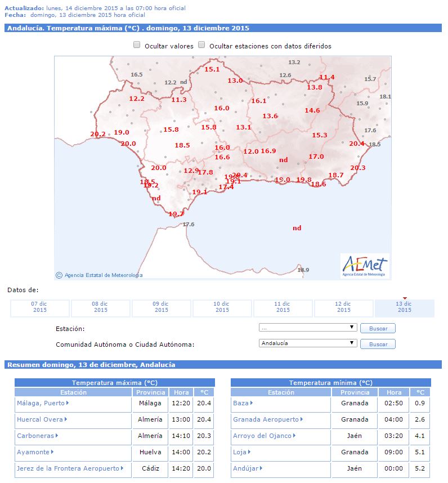The image size is (448, 483).
Task: Switch to the 10 dic 2015 tab
Action: [x=222, y=307]
